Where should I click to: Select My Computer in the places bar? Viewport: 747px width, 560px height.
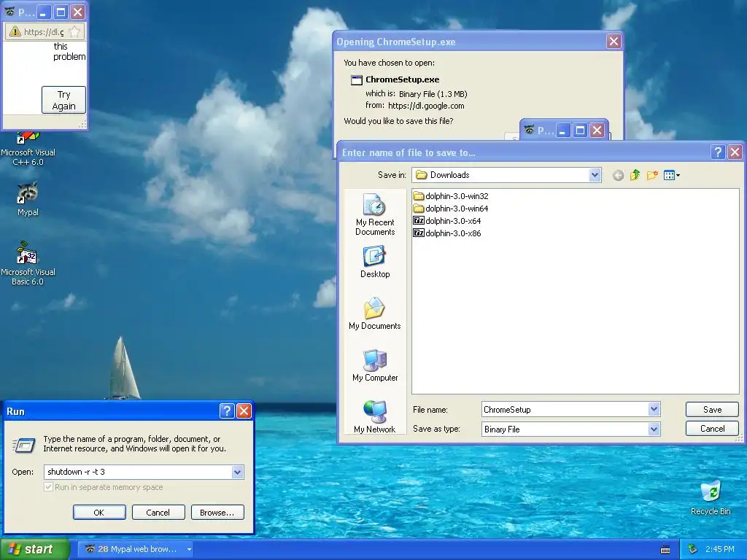pyautogui.click(x=375, y=365)
